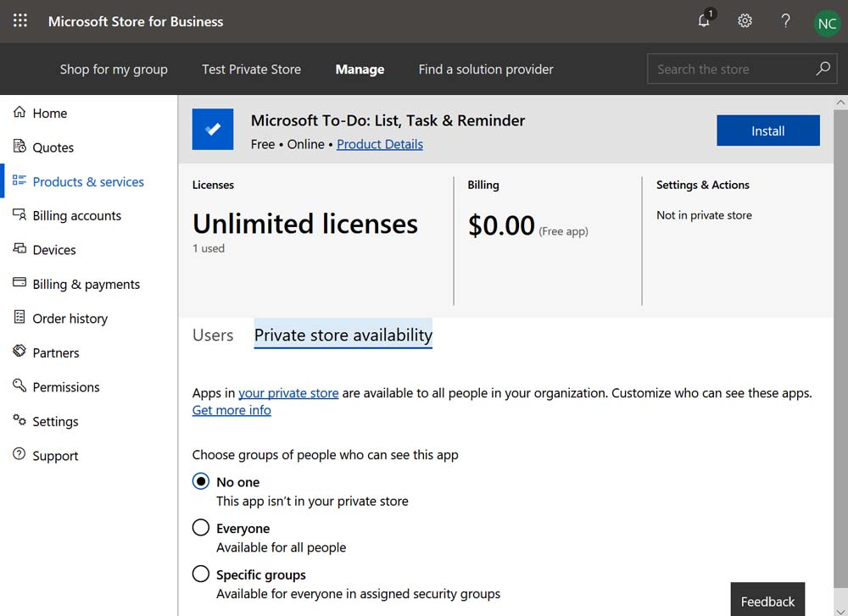Viewport: 848px width, 616px height.
Task: Click the Quotes sidebar icon
Action: point(20,147)
